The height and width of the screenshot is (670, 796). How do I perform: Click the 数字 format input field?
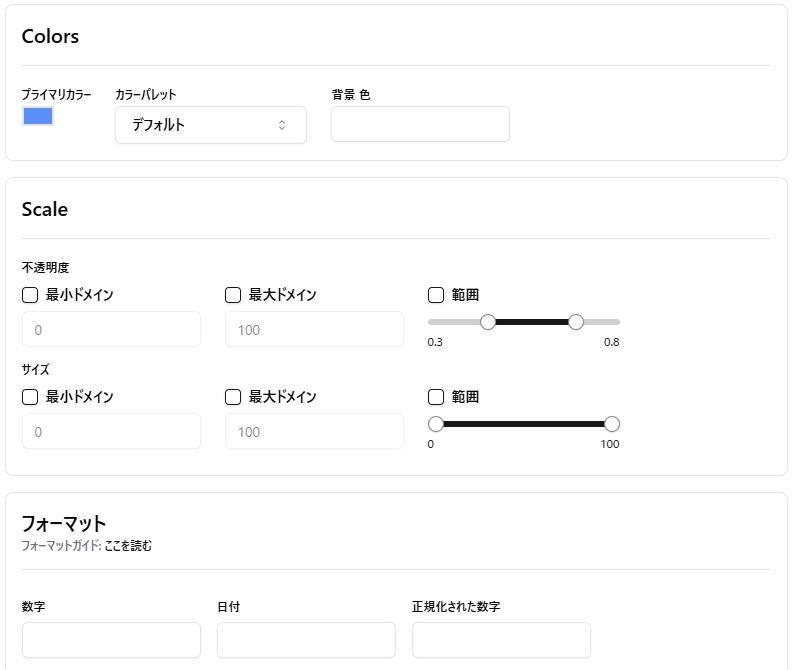coord(111,640)
